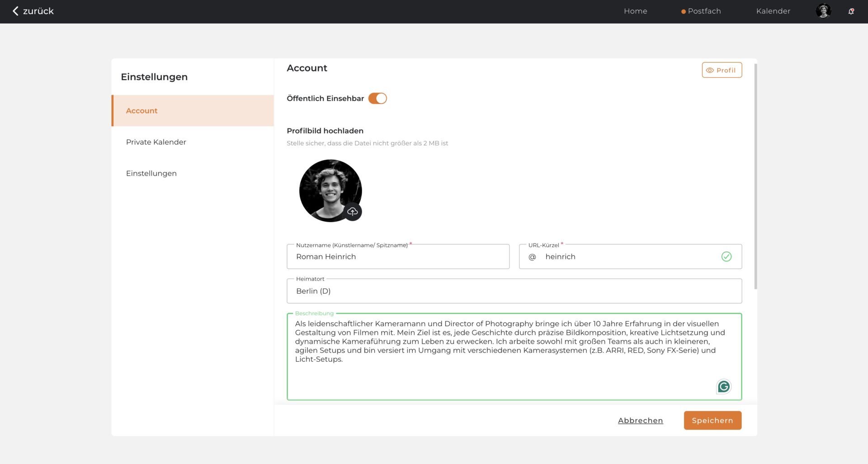
Task: Toggle the Öffentlich Einsehbar switch
Action: (x=377, y=98)
